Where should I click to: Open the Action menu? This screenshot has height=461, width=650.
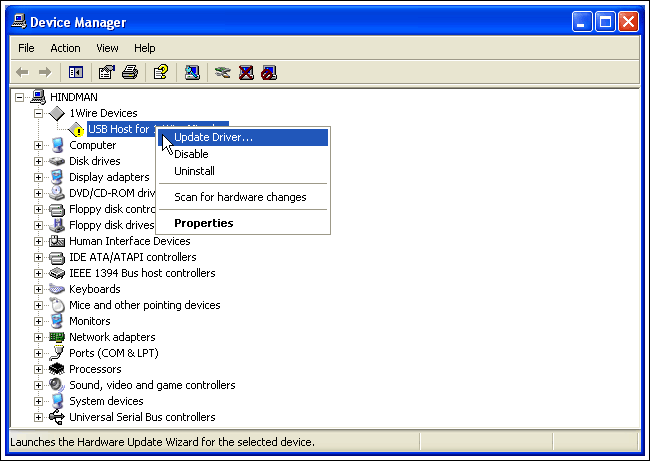65,48
